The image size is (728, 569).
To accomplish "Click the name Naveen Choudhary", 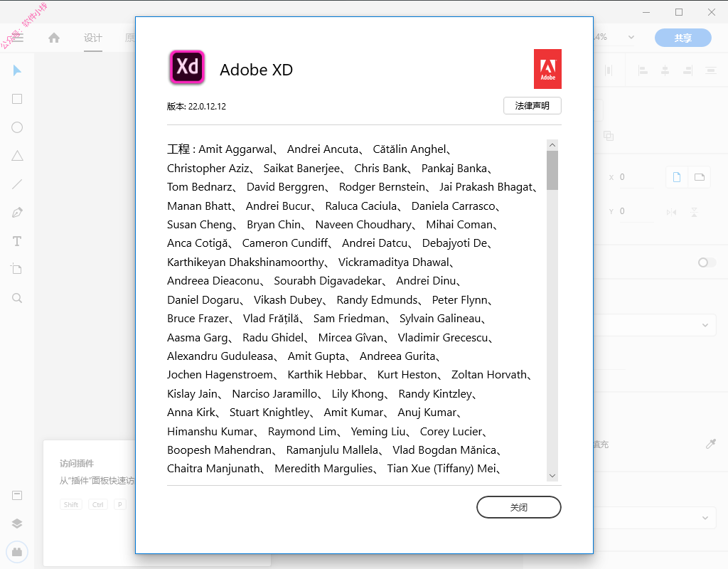I will point(363,224).
